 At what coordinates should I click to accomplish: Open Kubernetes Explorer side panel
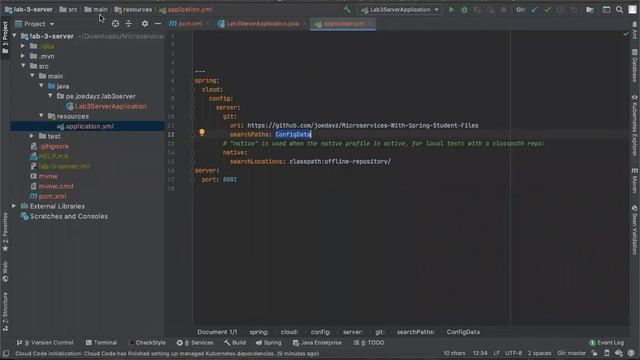pos(635,125)
